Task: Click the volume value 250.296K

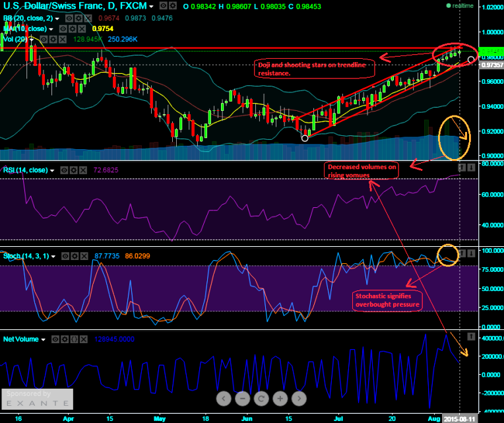Action: [x=123, y=39]
